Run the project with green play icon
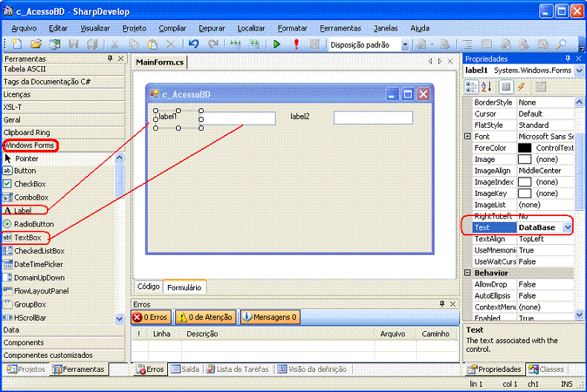Image resolution: width=587 pixels, height=392 pixels. tap(276, 44)
